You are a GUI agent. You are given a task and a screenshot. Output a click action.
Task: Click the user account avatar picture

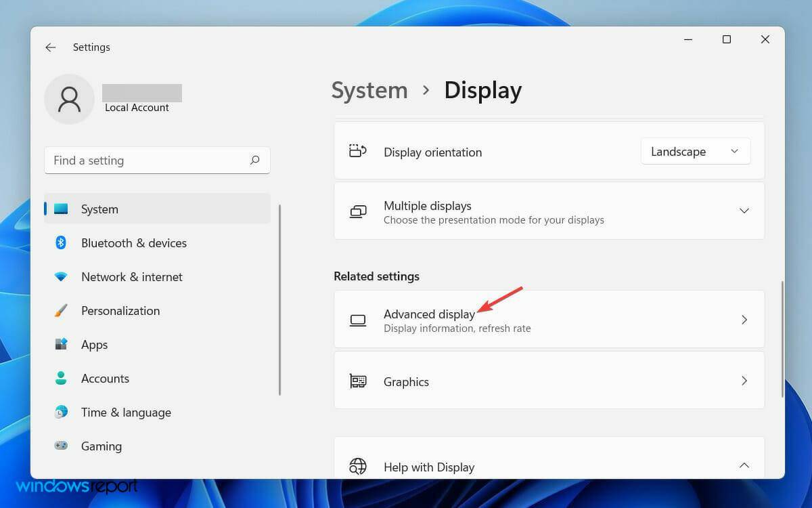pyautogui.click(x=70, y=99)
